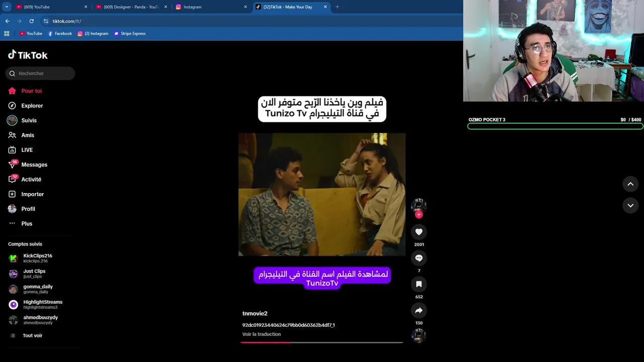
Task: Open Messages inbox
Action: point(28,164)
